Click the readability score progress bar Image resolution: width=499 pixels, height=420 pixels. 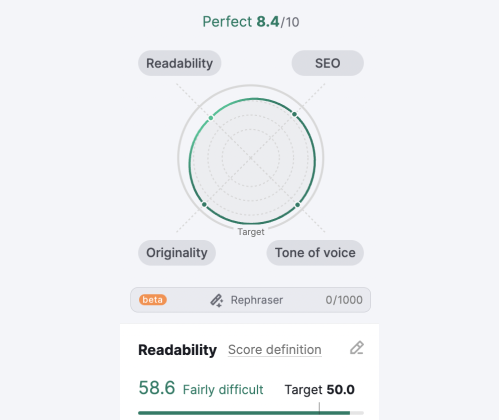coord(251,413)
